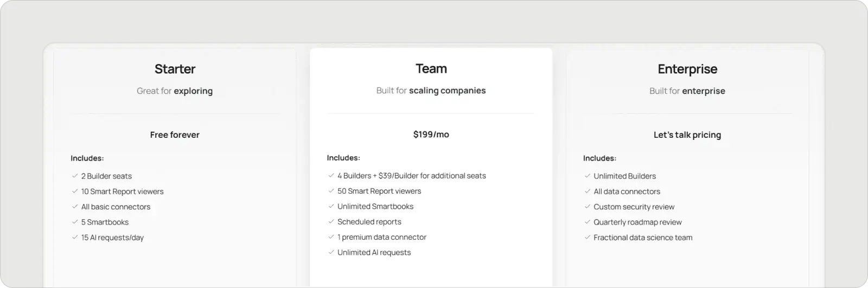Click checkmark beside Unlimited Builders
This screenshot has width=868, height=288.
pos(588,176)
